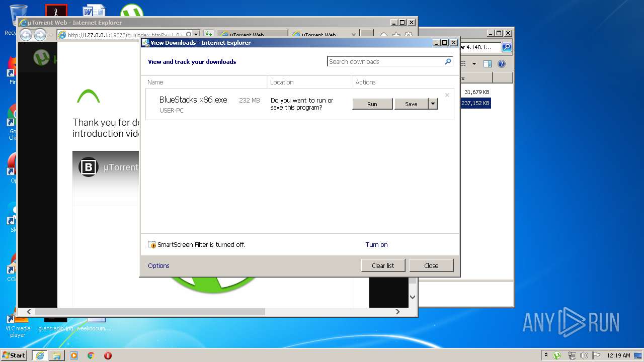
Task: Click the address bar URL in Internet Explorer
Action: [125, 35]
